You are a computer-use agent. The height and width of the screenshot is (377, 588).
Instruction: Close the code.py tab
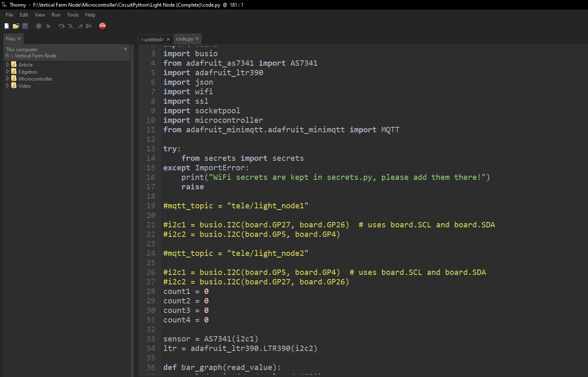tap(197, 38)
